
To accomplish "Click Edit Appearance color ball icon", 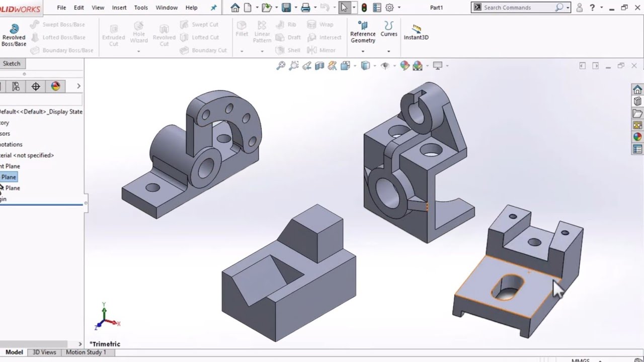I will 405,66.
